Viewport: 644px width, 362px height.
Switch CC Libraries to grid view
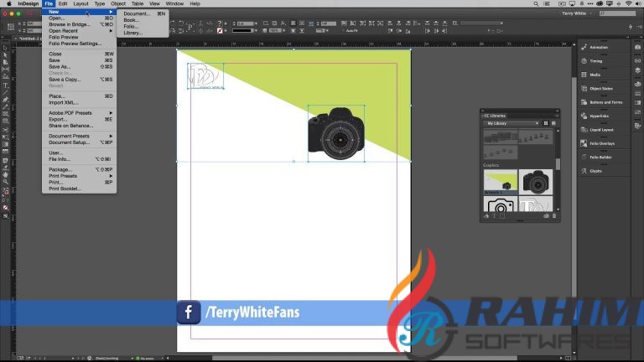pos(544,123)
